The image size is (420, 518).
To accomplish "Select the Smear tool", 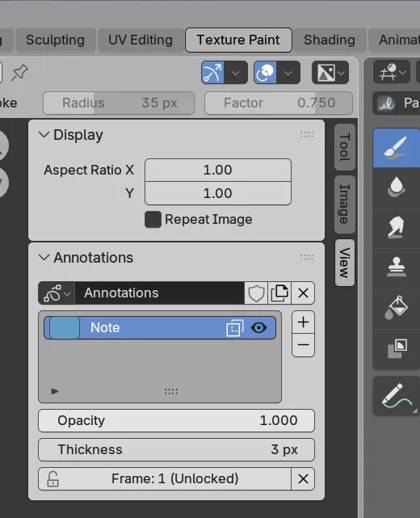I will 397,228.
